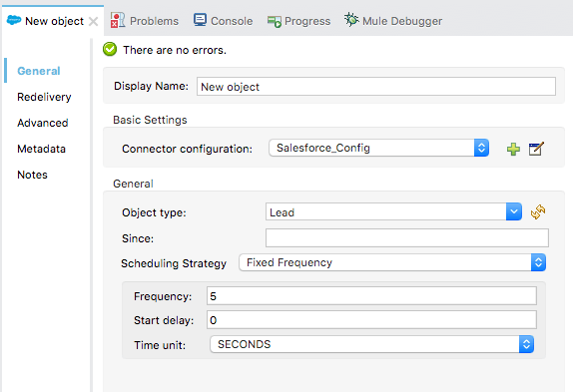Click the edit connector configuration icon

pos(536,149)
